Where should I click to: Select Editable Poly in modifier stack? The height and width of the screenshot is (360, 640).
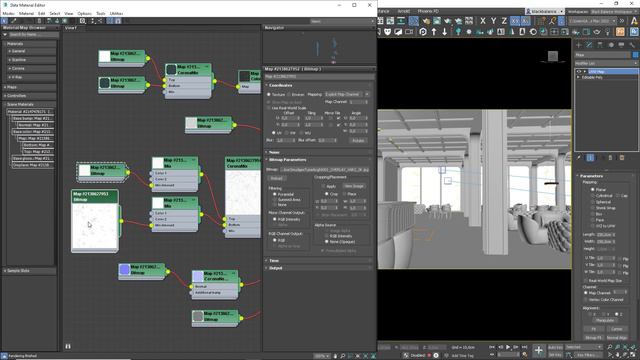coord(592,77)
